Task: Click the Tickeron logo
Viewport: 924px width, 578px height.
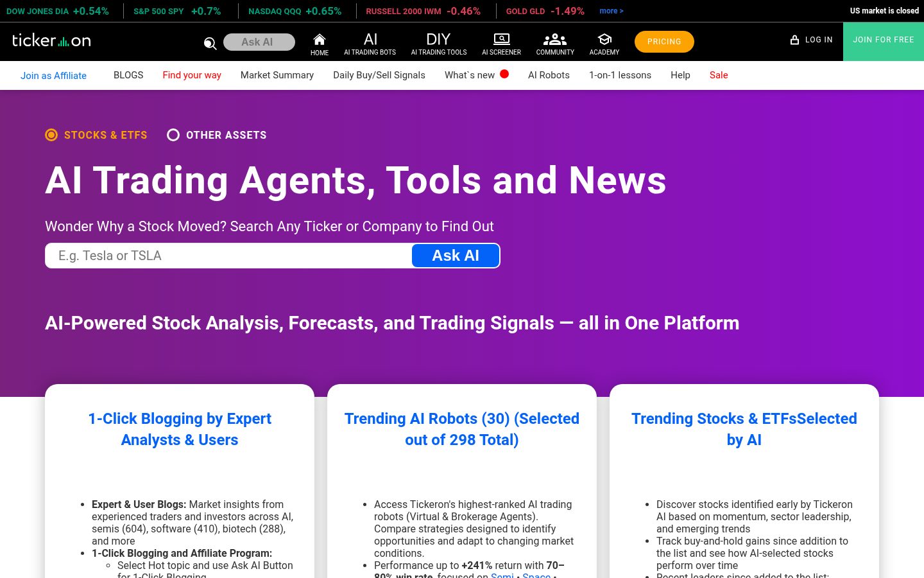Action: 51,40
